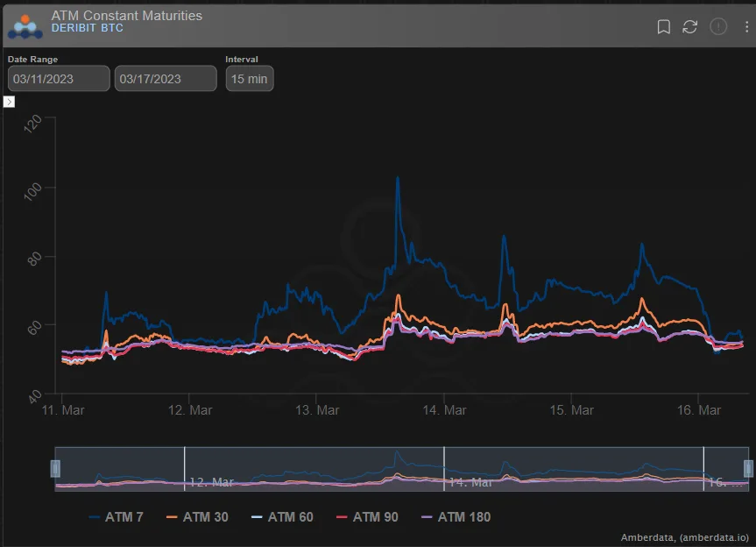
Task: Bookmark this ATM Constant Maturities chart
Action: pyautogui.click(x=664, y=26)
